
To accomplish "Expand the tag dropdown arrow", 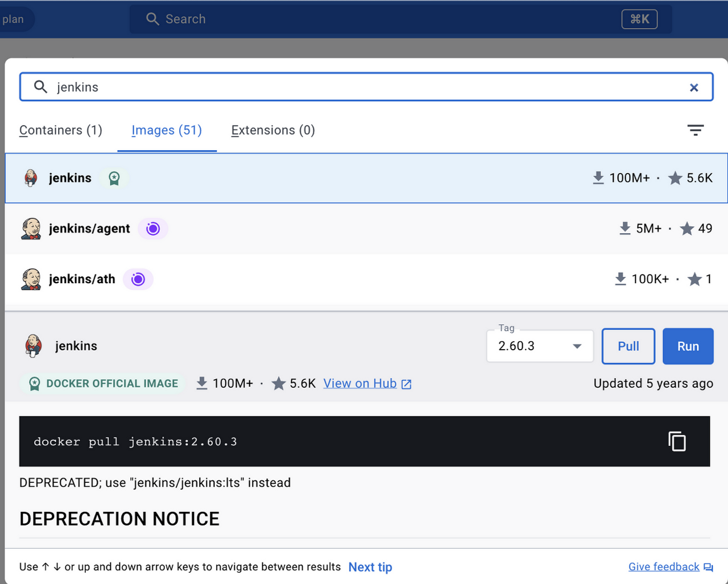I will tap(577, 346).
